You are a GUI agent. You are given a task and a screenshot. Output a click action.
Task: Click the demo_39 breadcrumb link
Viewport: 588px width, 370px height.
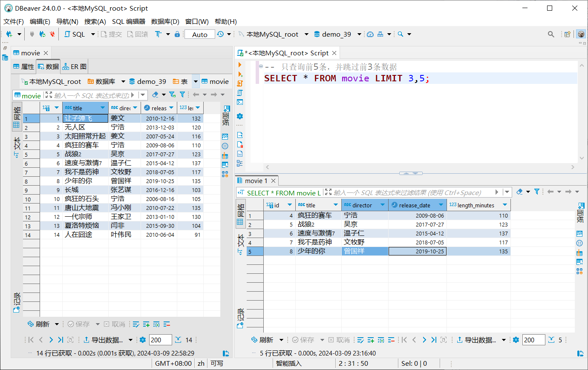tap(148, 81)
